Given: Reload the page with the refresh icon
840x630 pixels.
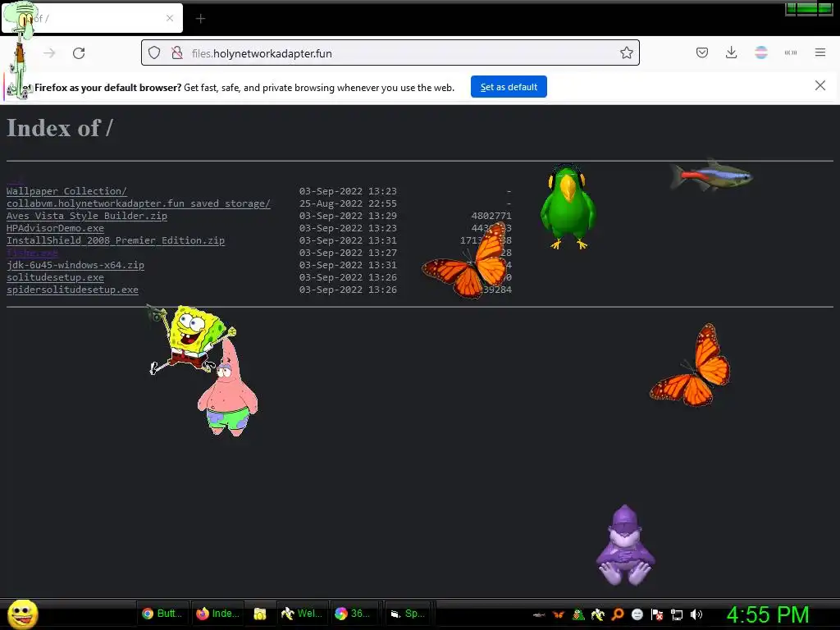Looking at the screenshot, I should tap(79, 53).
